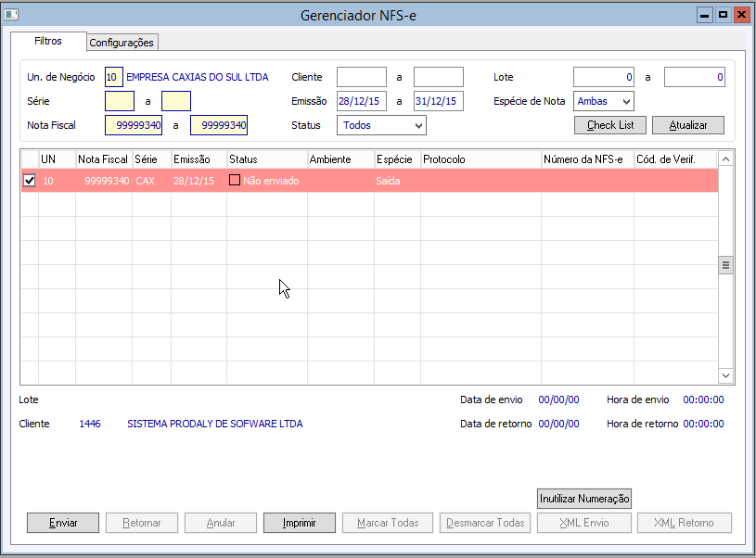Click the starting Nota Fiscal field
The image size is (756, 558).
pos(134,125)
